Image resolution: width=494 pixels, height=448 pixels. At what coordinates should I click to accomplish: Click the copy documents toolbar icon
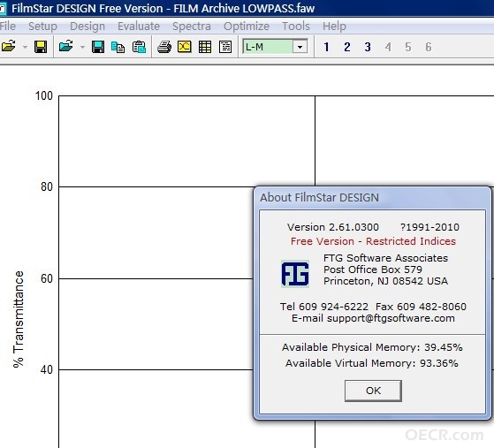click(x=118, y=47)
